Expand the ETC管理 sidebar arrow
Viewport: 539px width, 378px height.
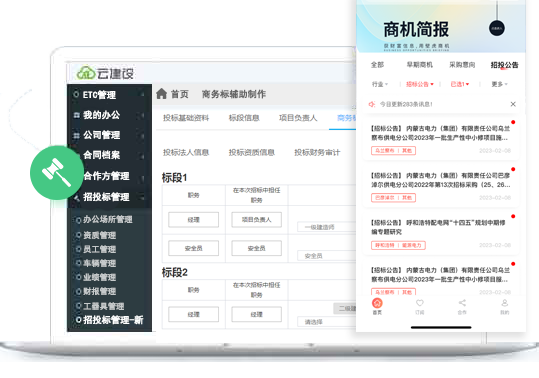[x=142, y=94]
